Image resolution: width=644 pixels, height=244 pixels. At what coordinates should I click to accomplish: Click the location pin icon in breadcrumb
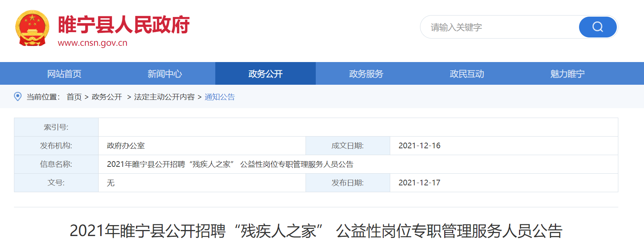[18, 96]
